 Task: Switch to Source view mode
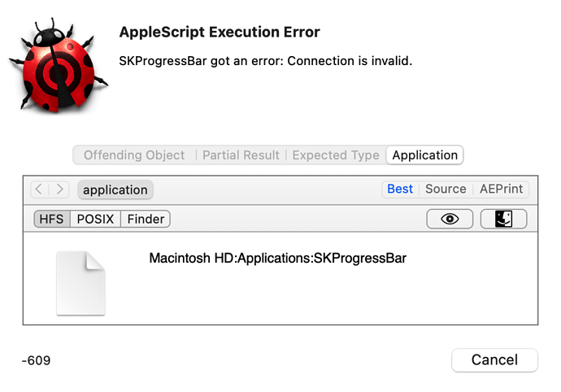point(446,189)
